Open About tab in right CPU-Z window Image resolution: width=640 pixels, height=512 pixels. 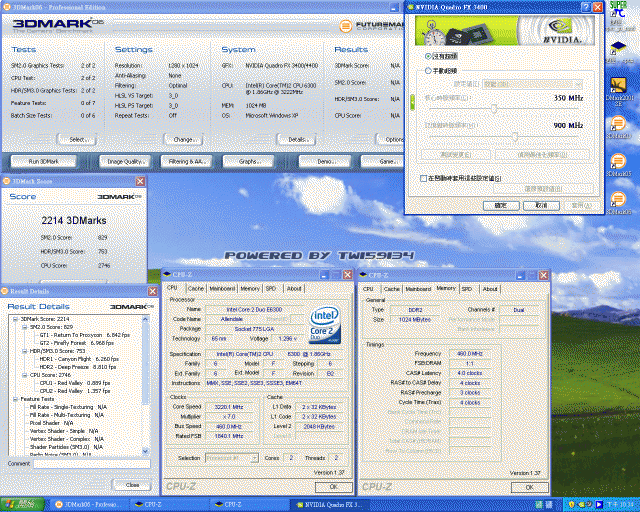(x=490, y=289)
